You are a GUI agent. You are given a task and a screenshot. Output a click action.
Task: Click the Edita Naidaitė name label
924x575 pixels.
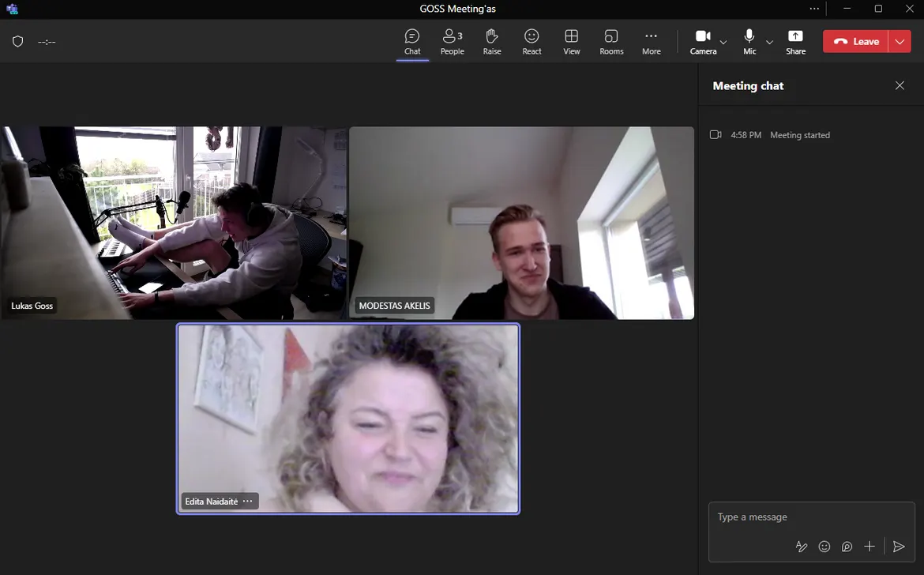(x=211, y=502)
